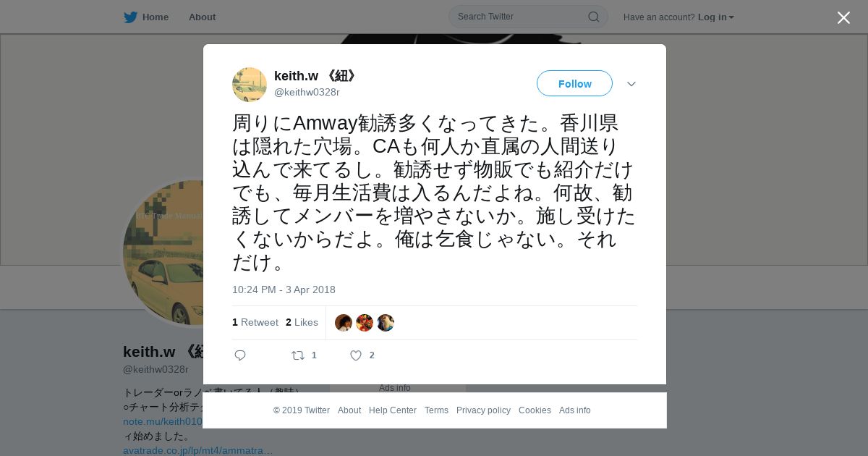Open keith.w's avatar in the tweet header
The height and width of the screenshot is (456, 868).
(x=250, y=85)
